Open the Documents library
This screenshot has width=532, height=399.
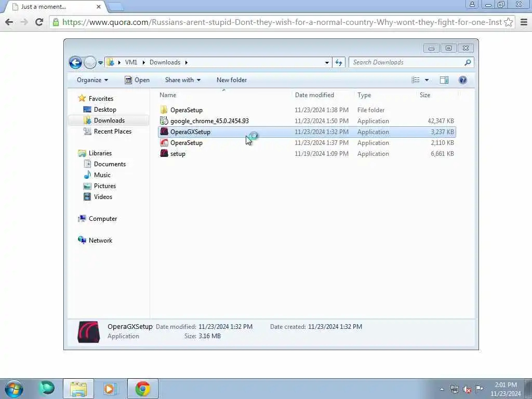[x=104, y=164]
